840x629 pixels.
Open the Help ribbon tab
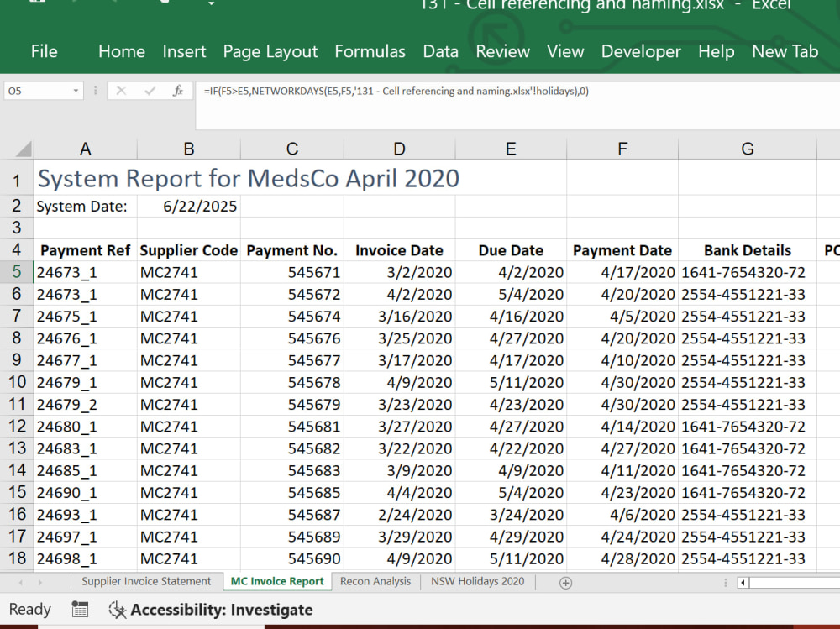coord(717,51)
